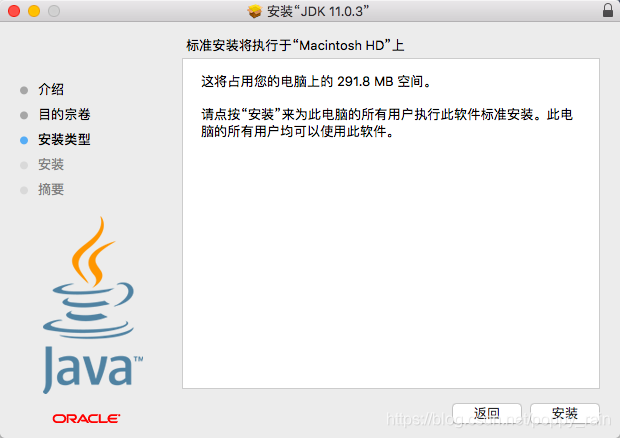The height and width of the screenshot is (438, 620).
Task: Click the blue bullet beside 安装类型
Action: point(24,140)
